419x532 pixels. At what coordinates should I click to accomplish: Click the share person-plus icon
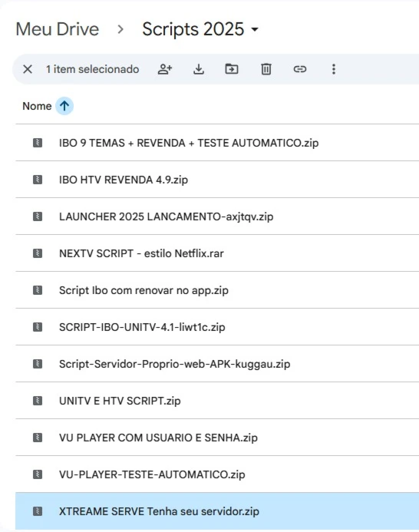[165, 69]
